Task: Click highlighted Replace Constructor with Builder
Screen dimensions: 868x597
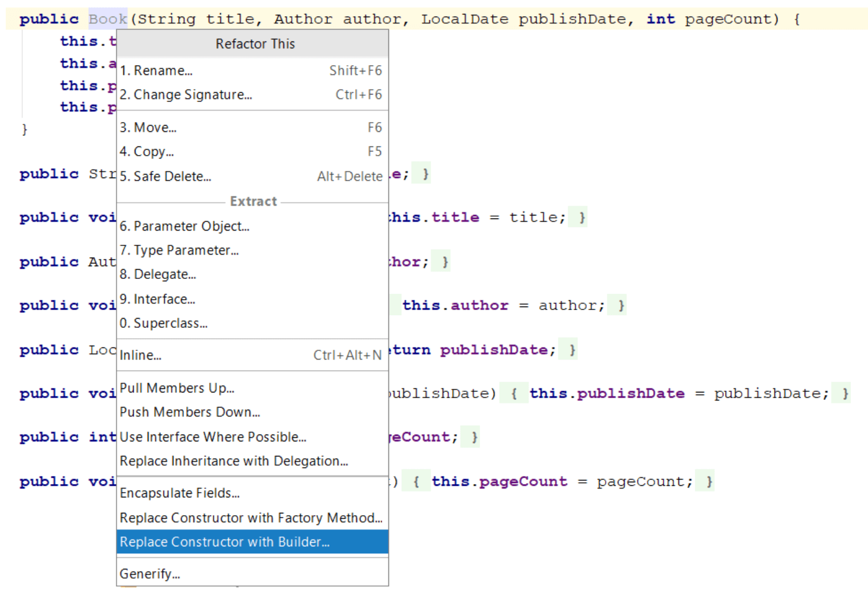Action: 224,542
